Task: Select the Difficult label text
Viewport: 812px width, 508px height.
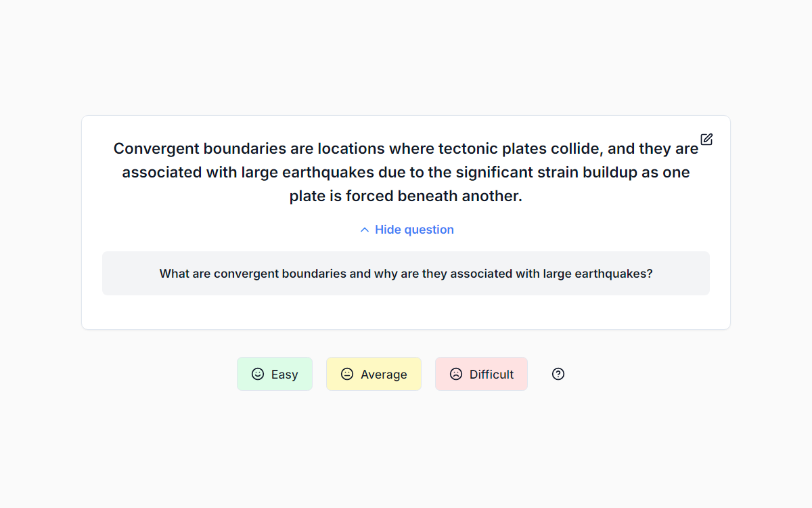Action: [492, 375]
